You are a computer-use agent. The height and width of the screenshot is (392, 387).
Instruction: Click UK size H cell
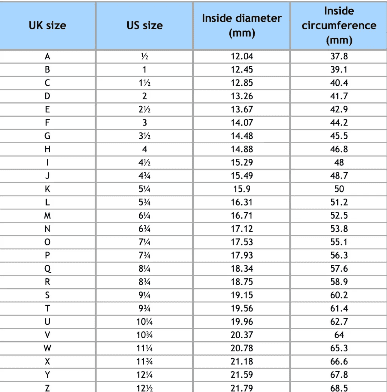coord(47,149)
